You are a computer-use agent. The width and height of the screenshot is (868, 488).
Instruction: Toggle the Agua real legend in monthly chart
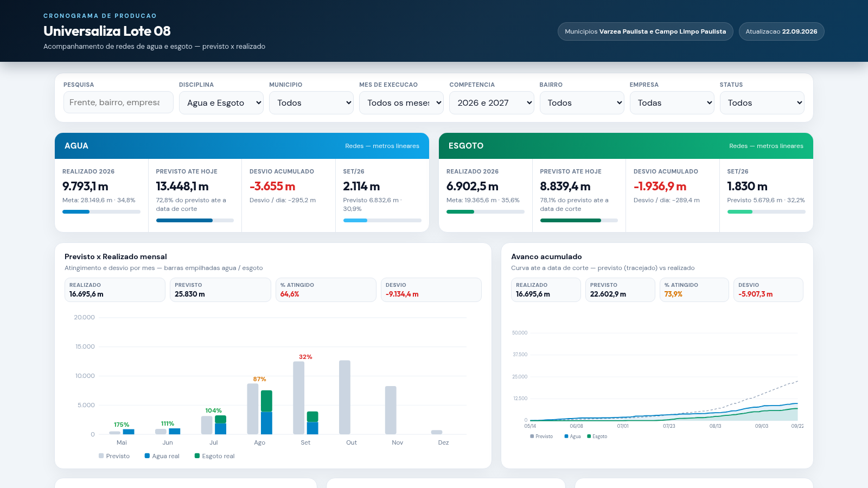162,456
